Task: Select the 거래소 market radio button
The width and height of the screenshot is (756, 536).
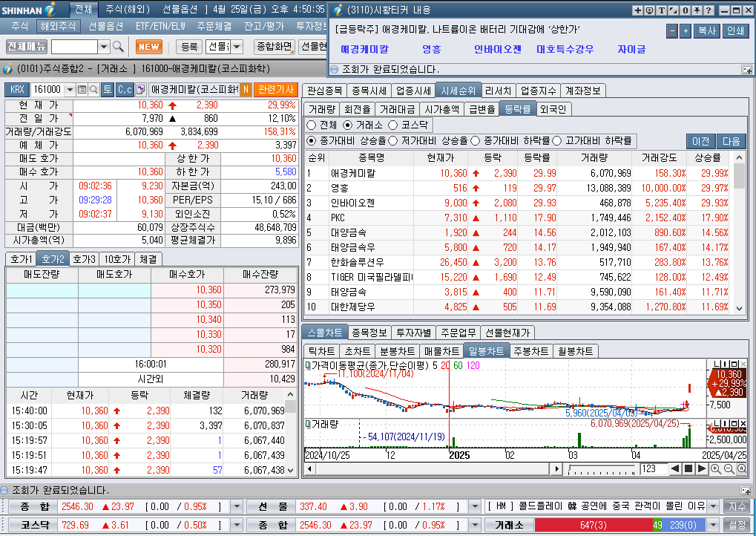Action: point(348,125)
